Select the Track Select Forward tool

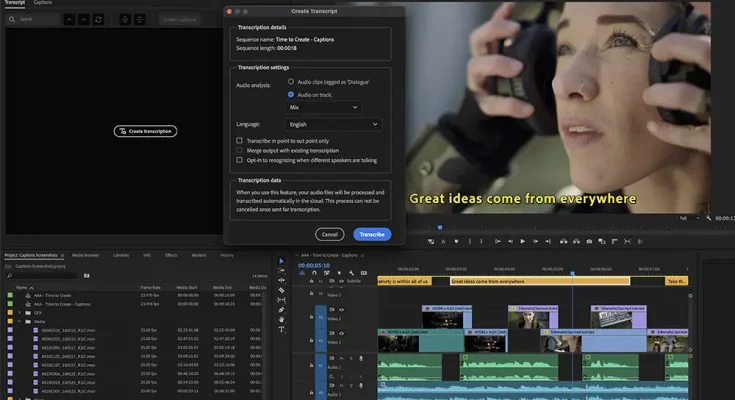click(x=281, y=271)
